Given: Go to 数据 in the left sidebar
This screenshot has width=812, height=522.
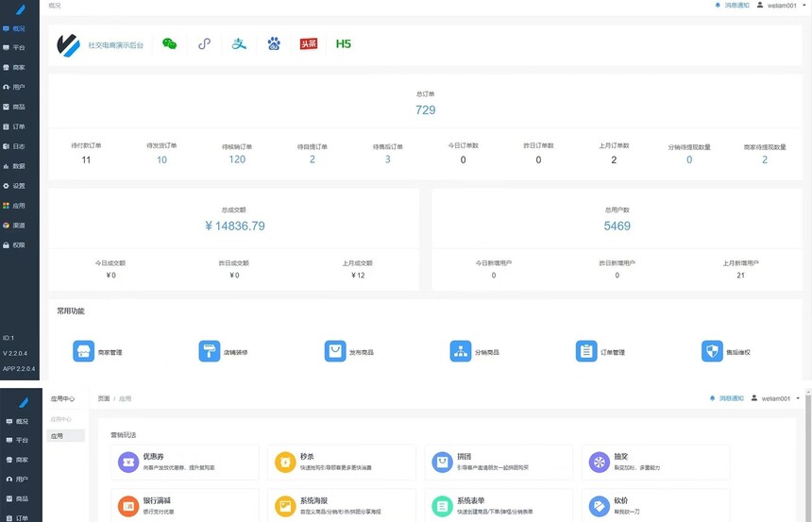Looking at the screenshot, I should click(19, 165).
